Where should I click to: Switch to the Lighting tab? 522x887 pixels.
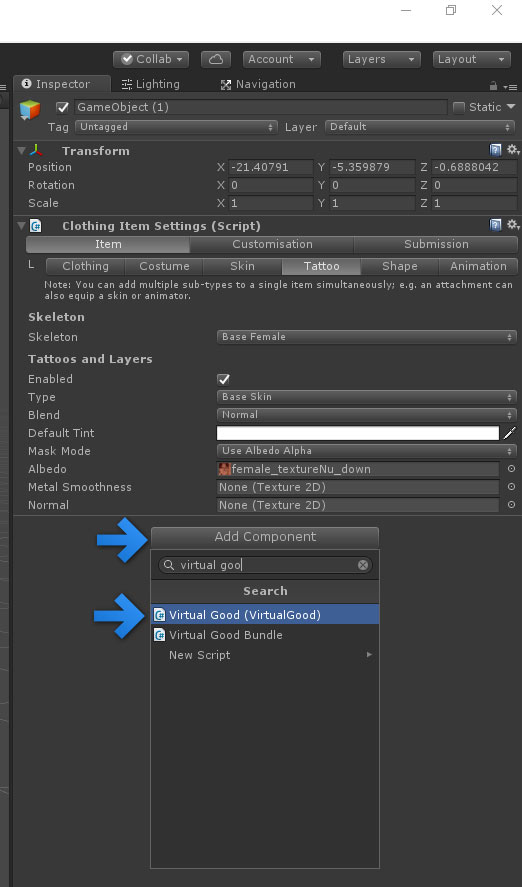pyautogui.click(x=151, y=84)
